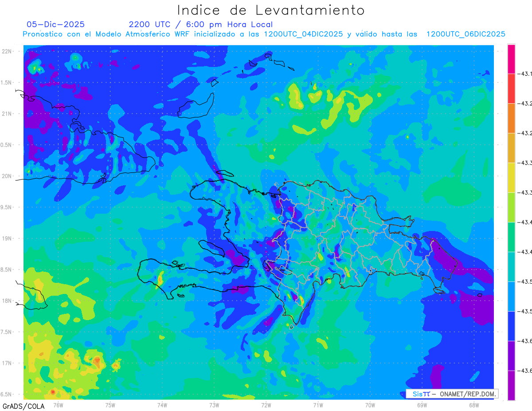Click the "-43.1" colorbar value

coord(525,74)
